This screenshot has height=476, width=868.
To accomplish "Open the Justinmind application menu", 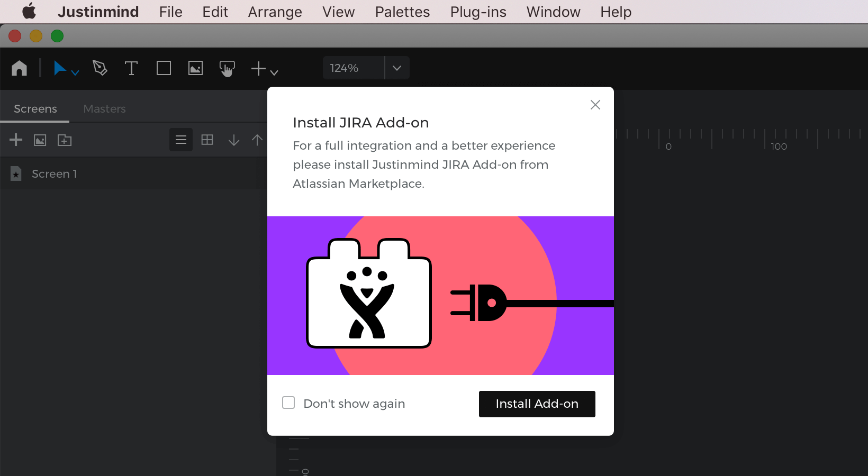I will click(98, 12).
